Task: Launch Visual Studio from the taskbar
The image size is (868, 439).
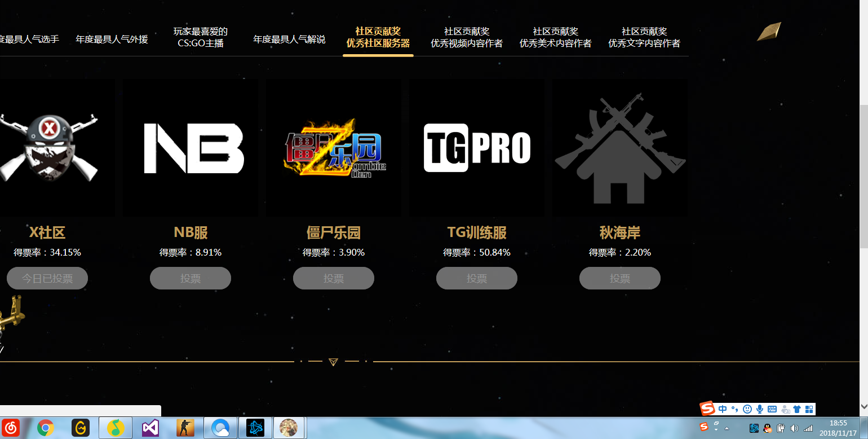Action: click(150, 428)
